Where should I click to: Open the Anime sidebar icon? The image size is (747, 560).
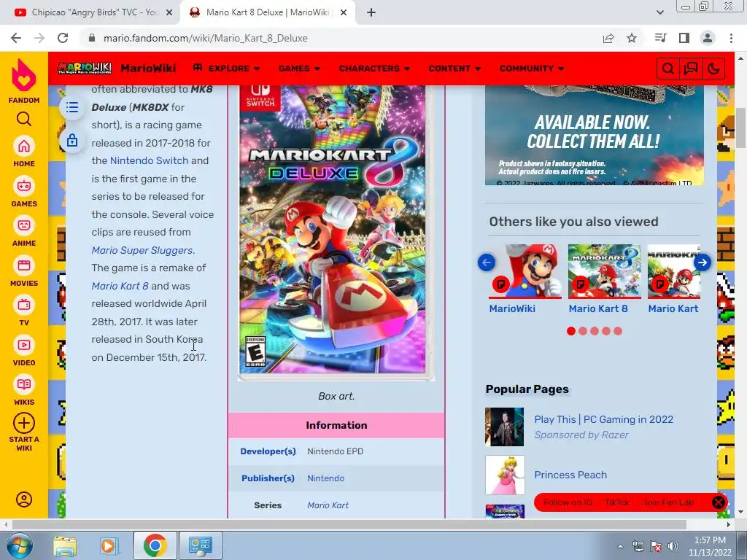tap(24, 225)
